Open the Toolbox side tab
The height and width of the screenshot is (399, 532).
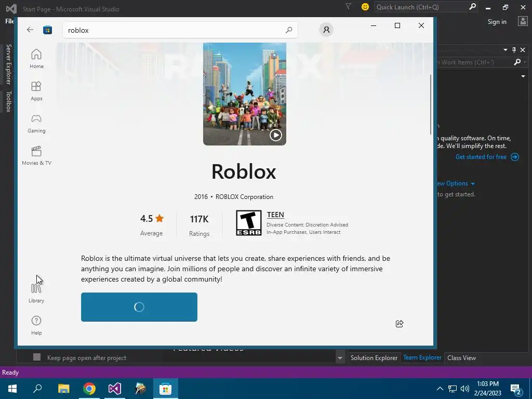point(8,101)
